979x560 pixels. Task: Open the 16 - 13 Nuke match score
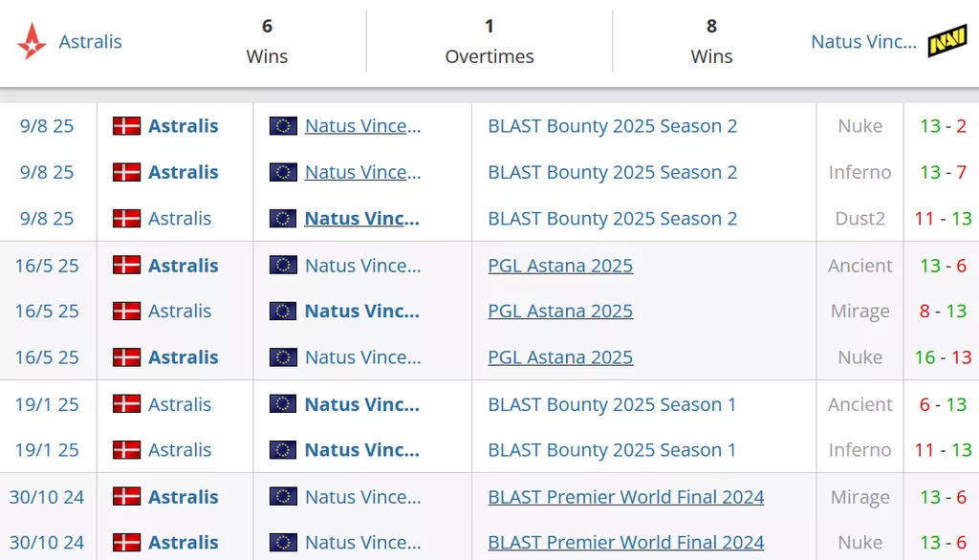coord(942,357)
